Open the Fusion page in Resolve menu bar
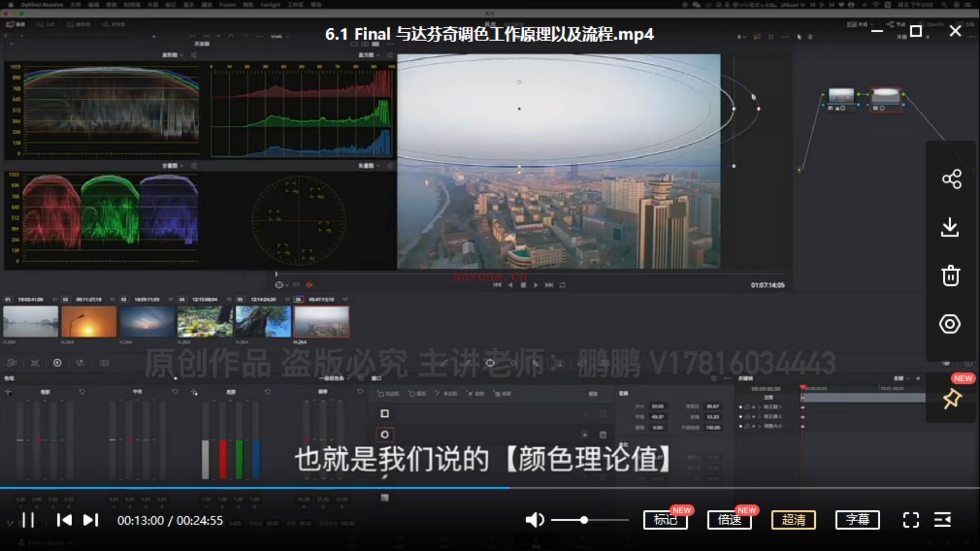 pyautogui.click(x=227, y=4)
